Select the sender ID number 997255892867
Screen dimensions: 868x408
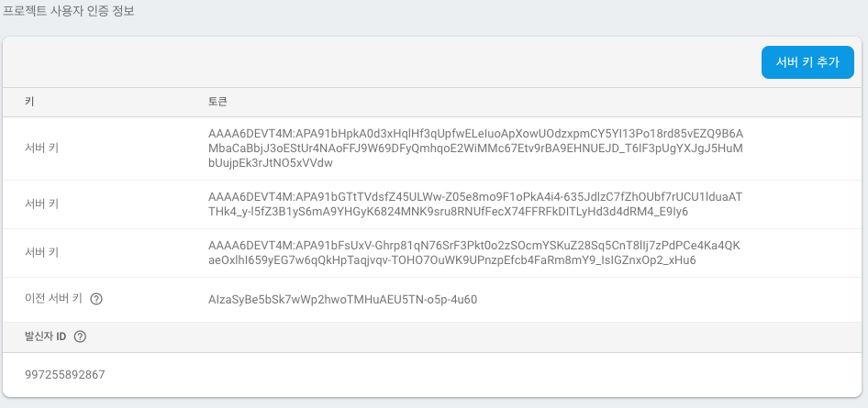[x=65, y=375]
